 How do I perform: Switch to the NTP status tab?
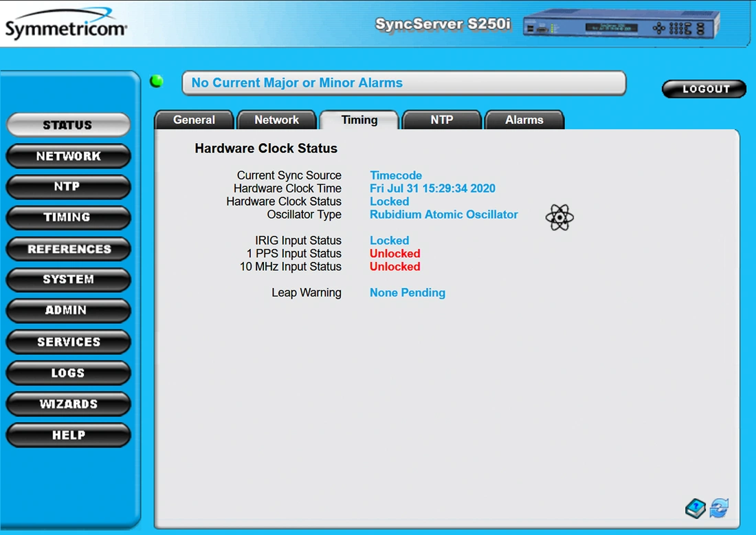coord(442,120)
